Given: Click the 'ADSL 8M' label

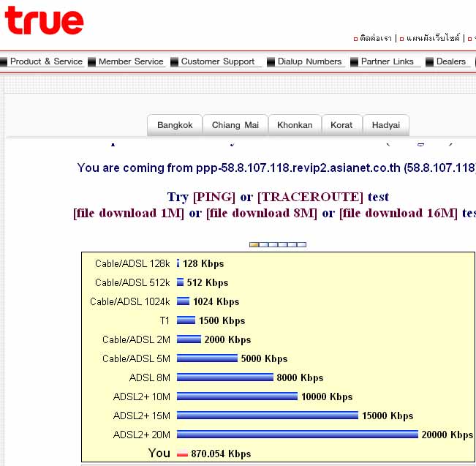Looking at the screenshot, I should pos(150,377).
